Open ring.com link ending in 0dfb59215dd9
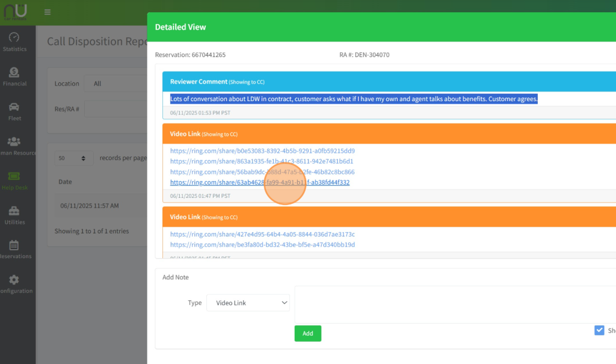This screenshot has width=616, height=364. [x=262, y=151]
